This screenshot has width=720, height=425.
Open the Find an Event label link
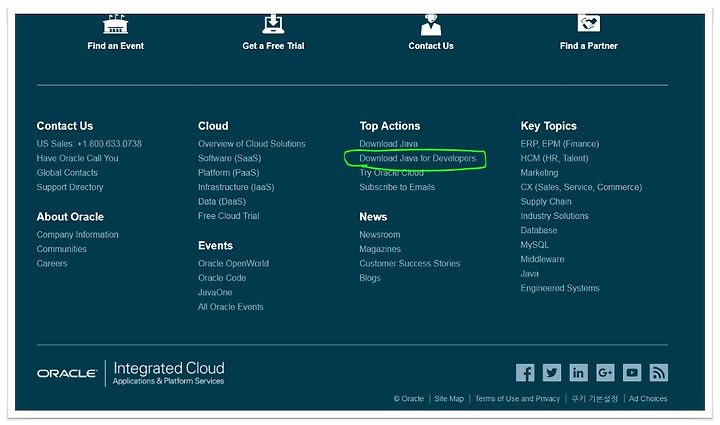[115, 46]
